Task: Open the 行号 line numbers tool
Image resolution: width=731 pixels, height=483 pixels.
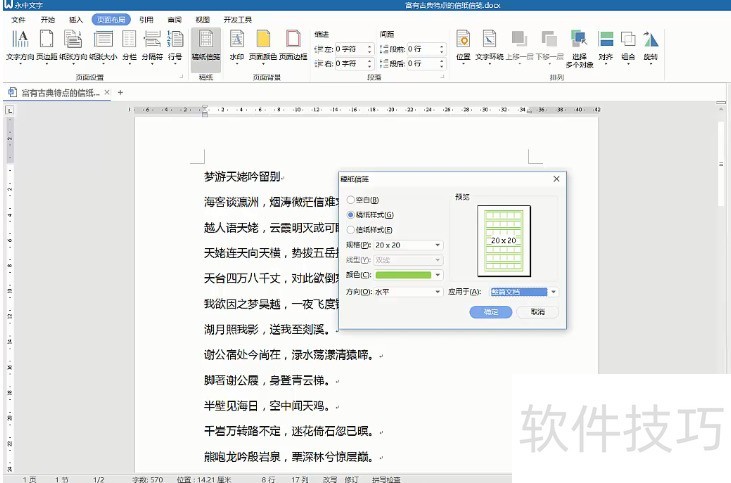Action: tap(175, 46)
